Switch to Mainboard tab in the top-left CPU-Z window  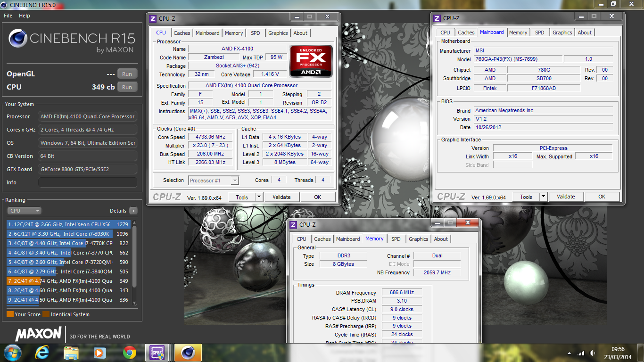click(207, 33)
